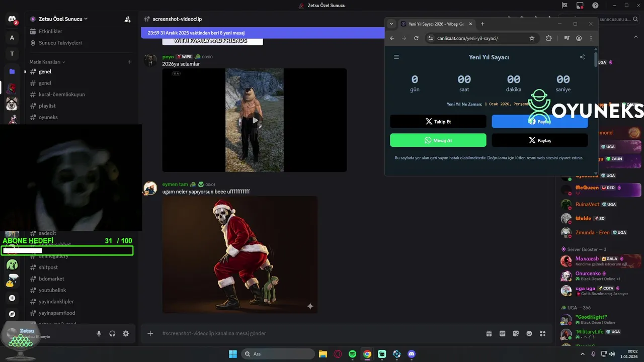Open the GIF picker
This screenshot has height=362, width=644.
coord(502,333)
